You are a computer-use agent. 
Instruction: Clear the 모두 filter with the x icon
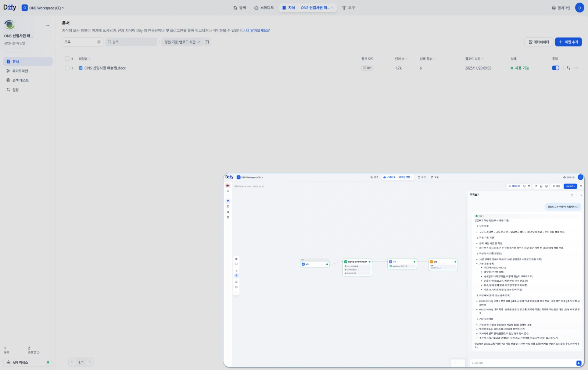[99, 42]
